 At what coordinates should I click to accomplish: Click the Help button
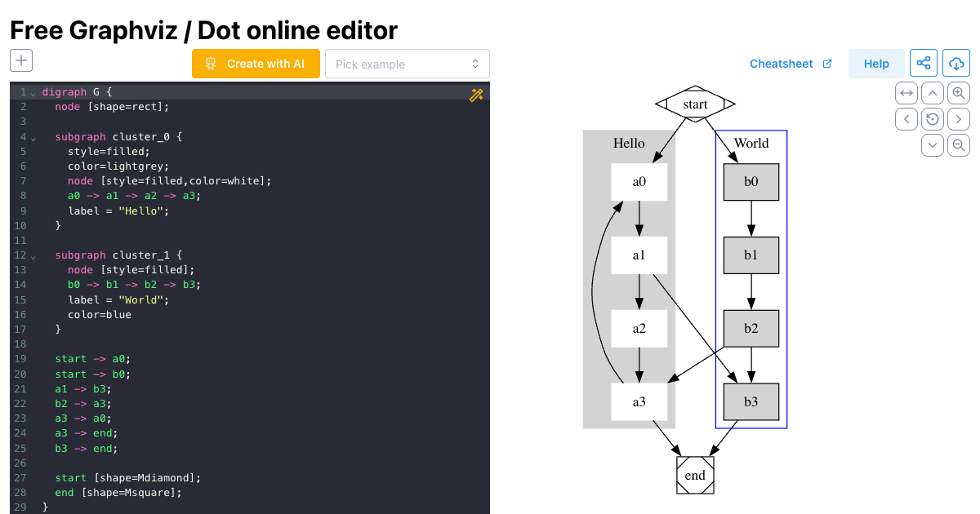pyautogui.click(x=875, y=64)
